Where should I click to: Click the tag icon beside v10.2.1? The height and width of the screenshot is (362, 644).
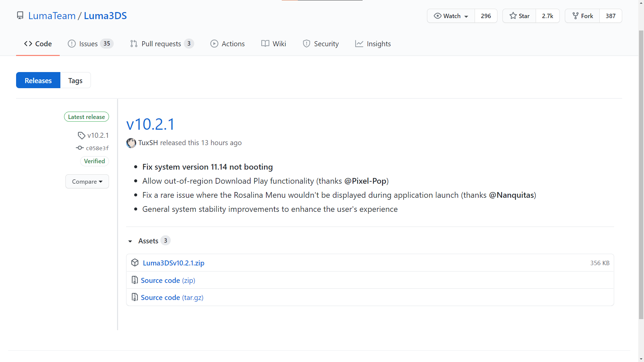point(82,135)
